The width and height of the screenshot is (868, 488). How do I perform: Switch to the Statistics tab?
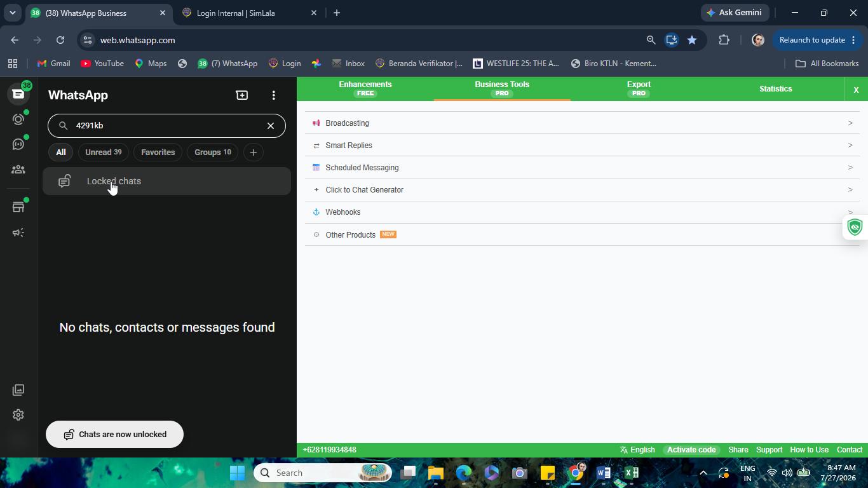775,89
